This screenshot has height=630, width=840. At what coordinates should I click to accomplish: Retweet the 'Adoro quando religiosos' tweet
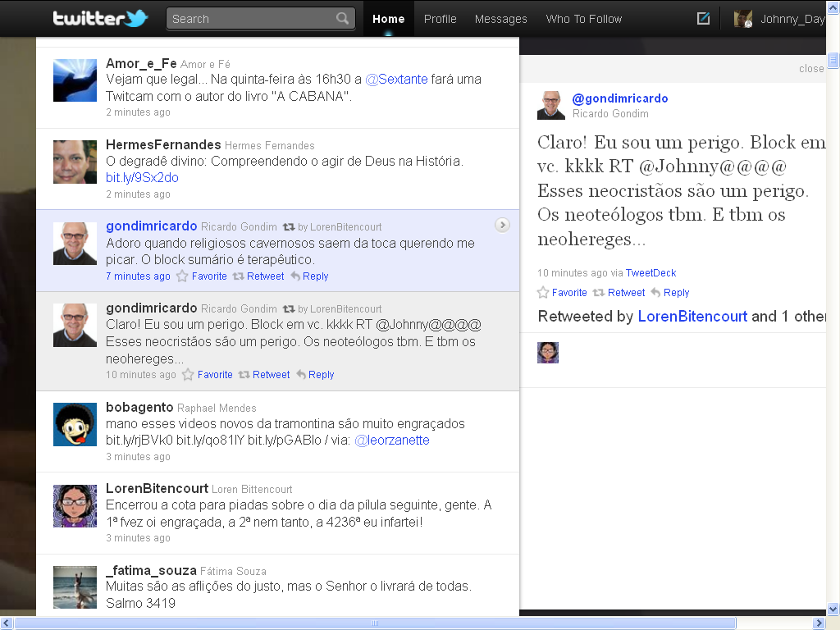[x=265, y=276]
